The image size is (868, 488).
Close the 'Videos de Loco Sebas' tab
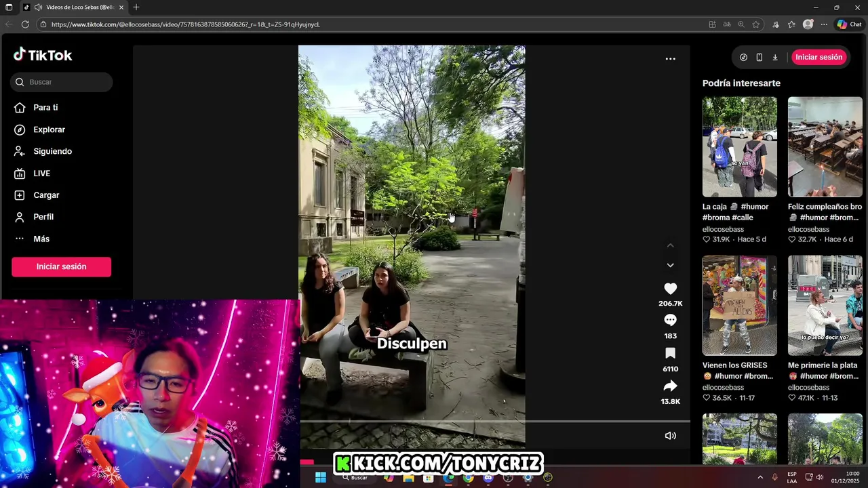pos(121,7)
